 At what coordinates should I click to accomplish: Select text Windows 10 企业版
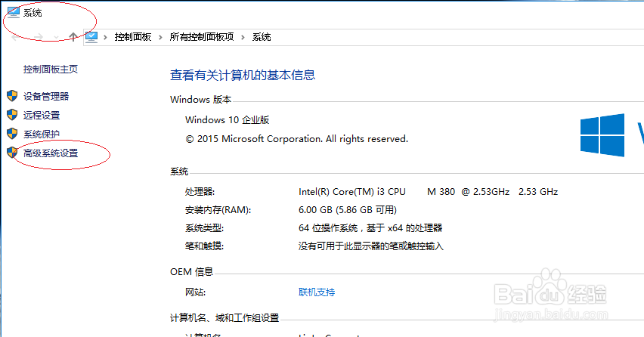227,120
